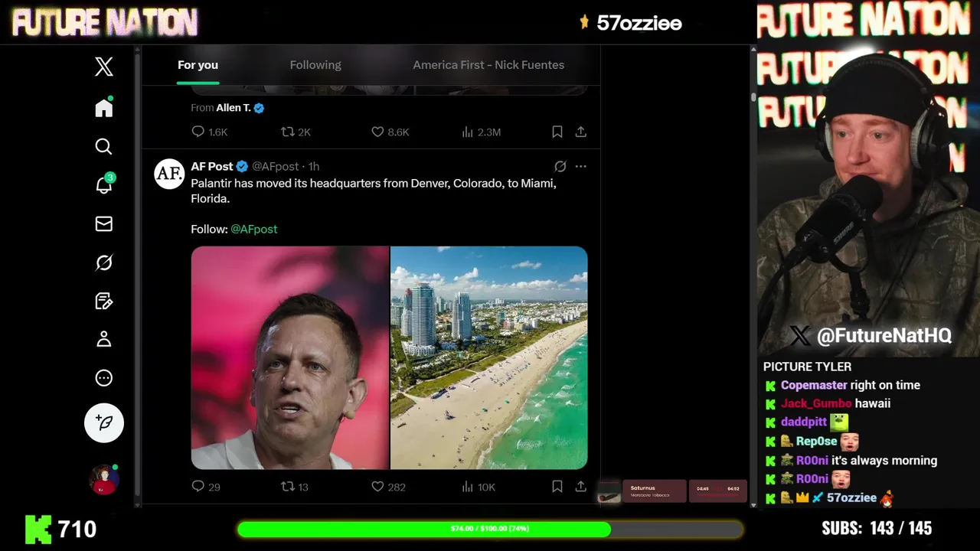
Task: Click Rep0se username in chat
Action: [x=816, y=442]
